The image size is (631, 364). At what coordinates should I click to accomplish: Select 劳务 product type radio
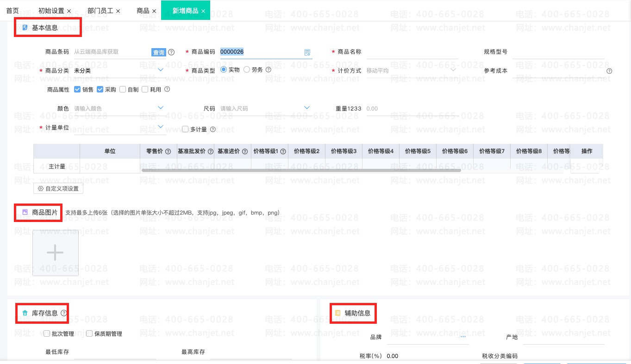[247, 69]
